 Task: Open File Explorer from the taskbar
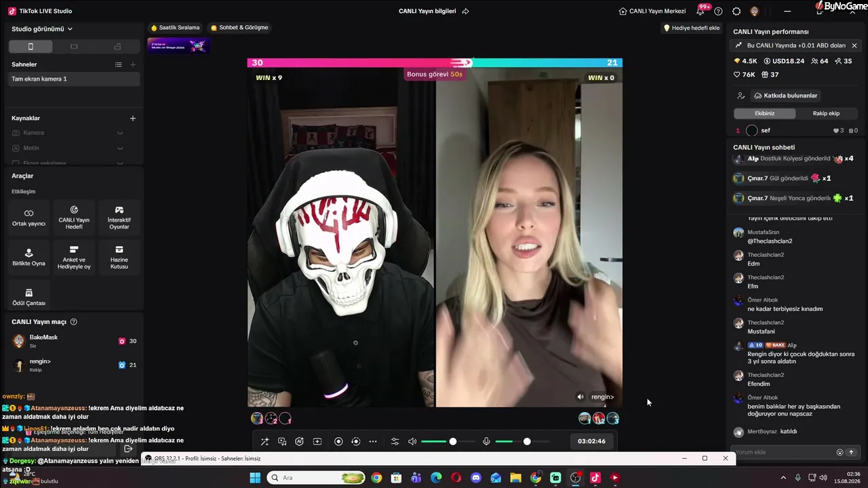point(515,478)
